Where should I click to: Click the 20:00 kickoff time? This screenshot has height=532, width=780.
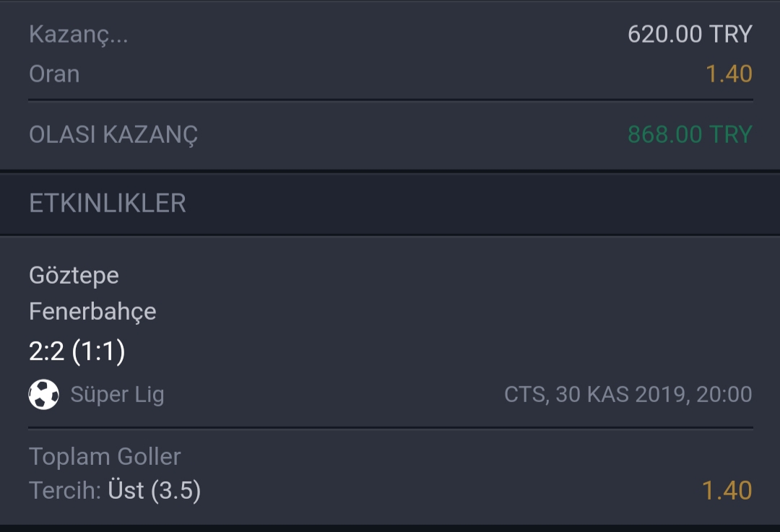[x=724, y=394]
